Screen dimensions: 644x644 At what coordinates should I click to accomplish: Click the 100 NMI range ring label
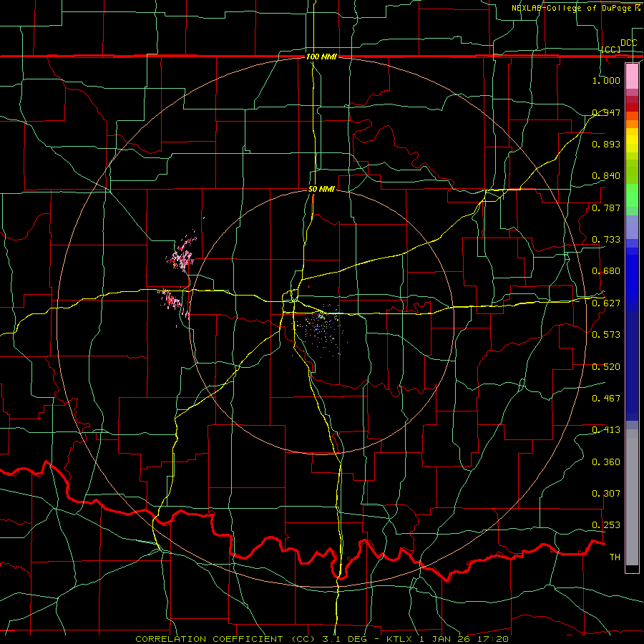point(321,57)
